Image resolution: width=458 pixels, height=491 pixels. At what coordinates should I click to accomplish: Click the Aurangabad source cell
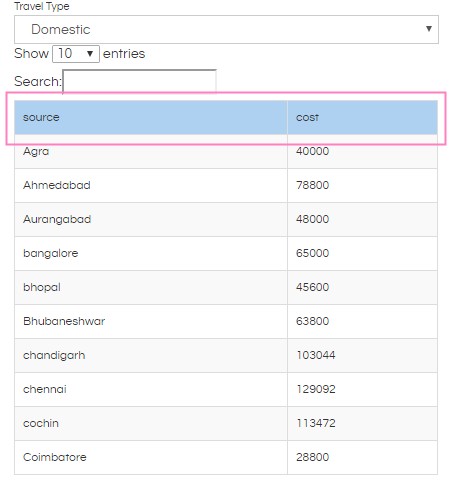(x=151, y=220)
